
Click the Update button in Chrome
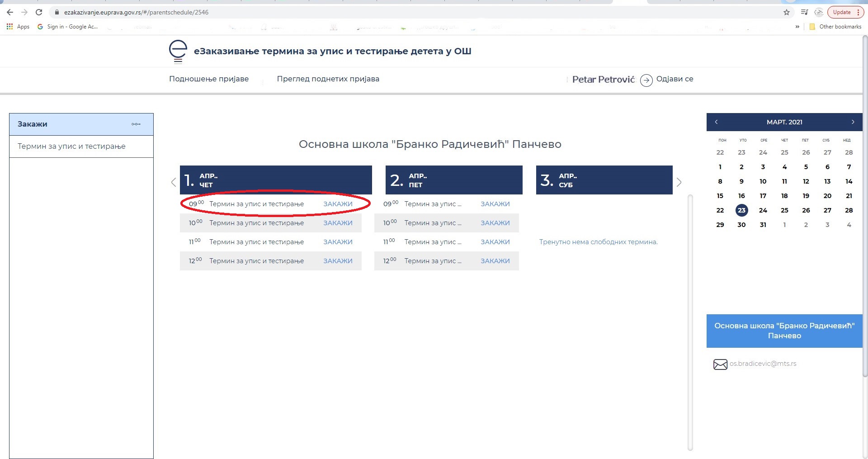pyautogui.click(x=841, y=12)
